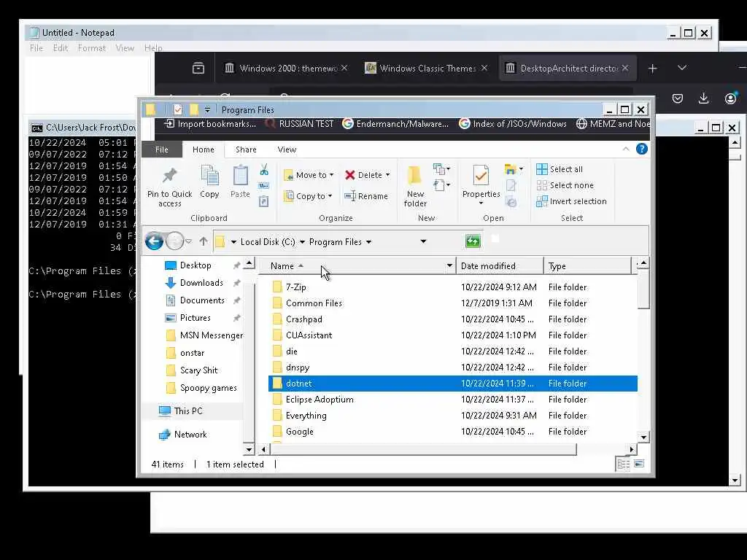The image size is (747, 560).
Task: Switch to Windows 2000 themeworld browser tab
Action: point(286,68)
